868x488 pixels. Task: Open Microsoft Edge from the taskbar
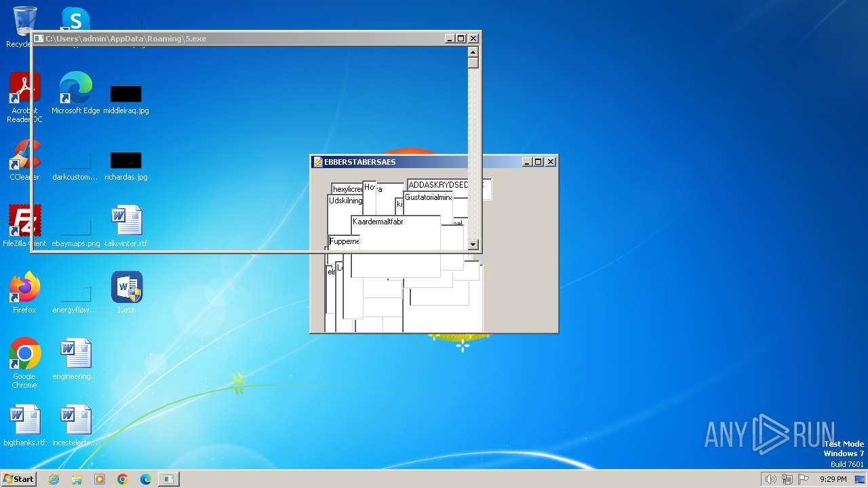146,479
